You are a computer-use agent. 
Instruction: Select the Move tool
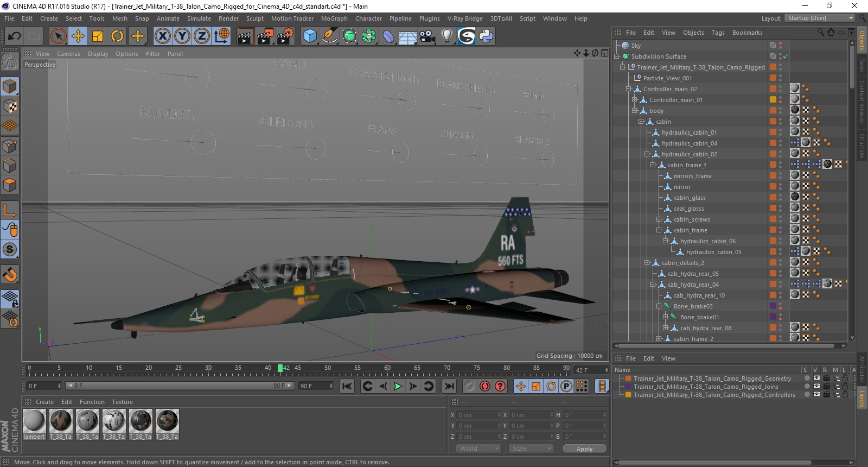tap(78, 36)
